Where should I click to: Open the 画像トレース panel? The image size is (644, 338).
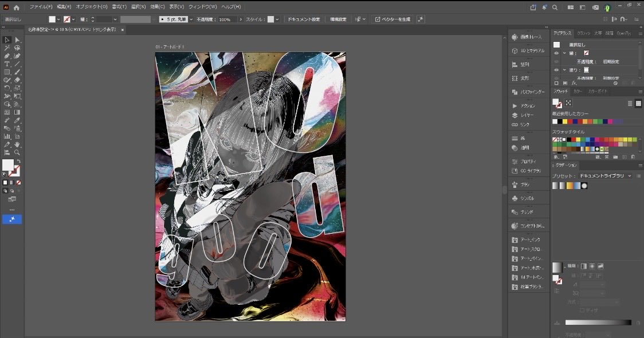tap(527, 37)
